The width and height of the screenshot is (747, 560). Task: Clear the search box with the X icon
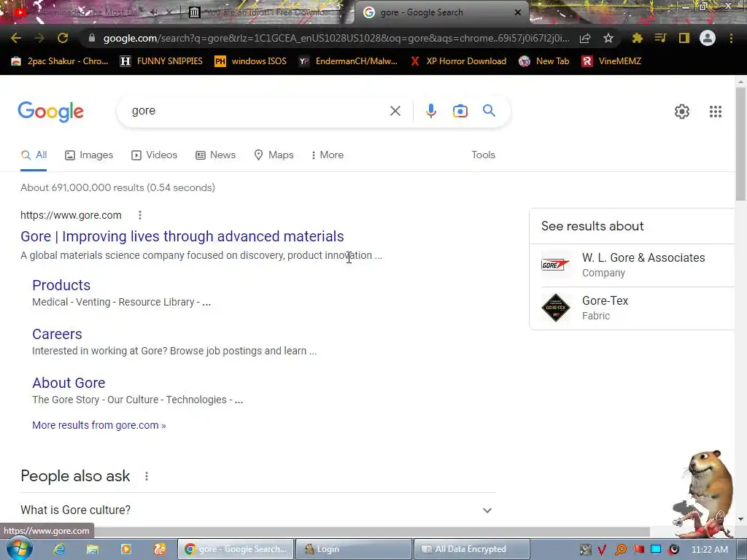(x=395, y=111)
